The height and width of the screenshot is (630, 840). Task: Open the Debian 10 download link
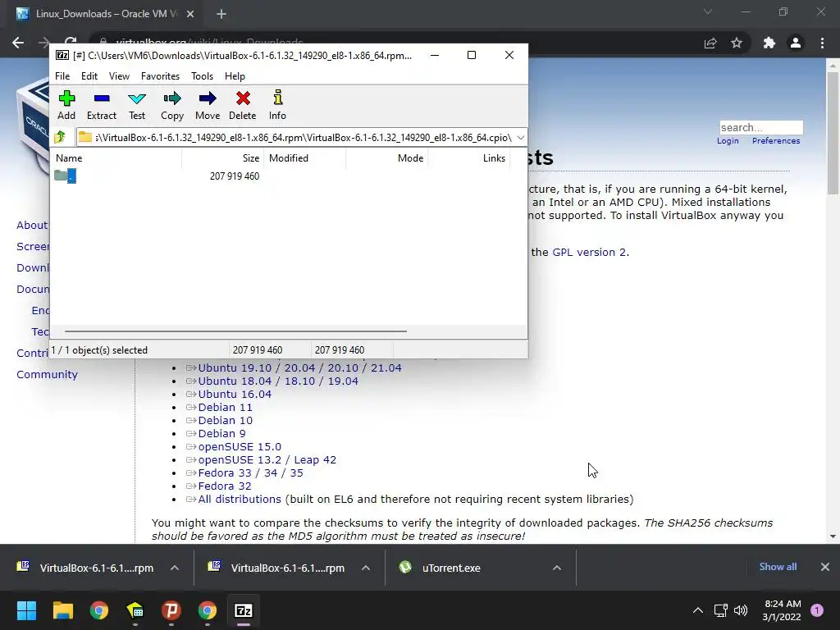(x=225, y=421)
